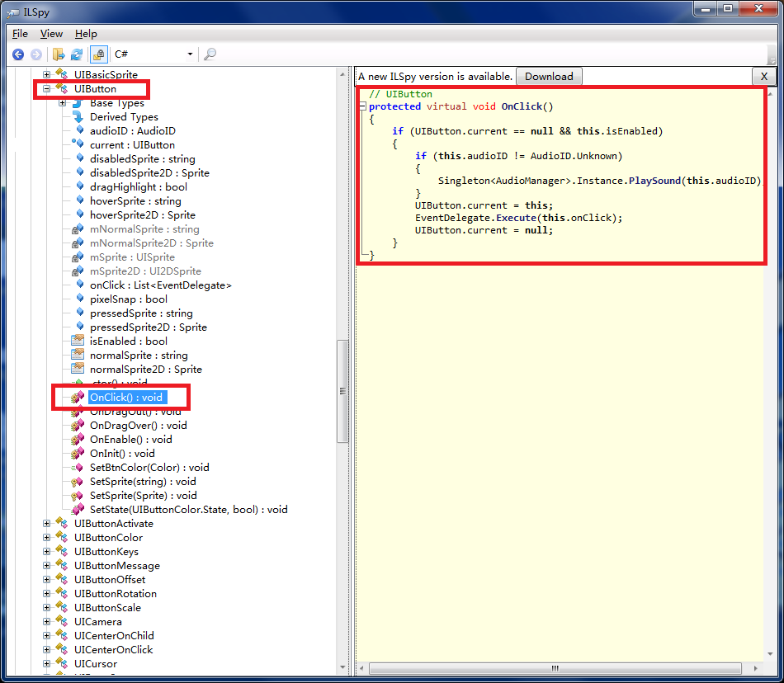Screen dimensions: 784x683
Task: Click the OnEnable method icon
Action: pos(78,439)
